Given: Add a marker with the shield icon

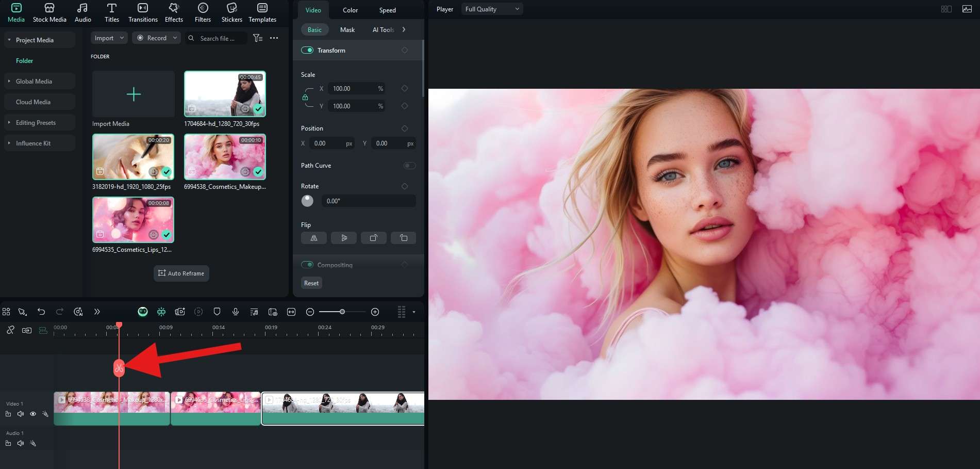Looking at the screenshot, I should 217,312.
